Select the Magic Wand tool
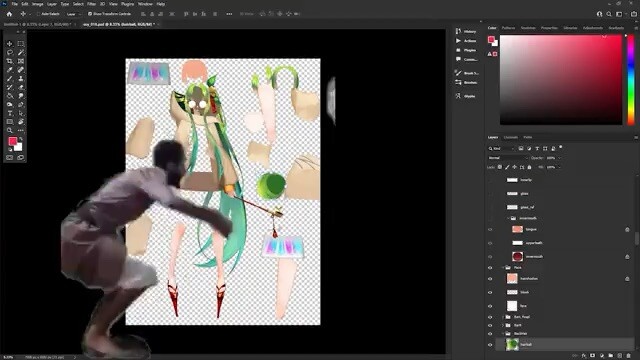The width and height of the screenshot is (640, 360). tap(20, 52)
